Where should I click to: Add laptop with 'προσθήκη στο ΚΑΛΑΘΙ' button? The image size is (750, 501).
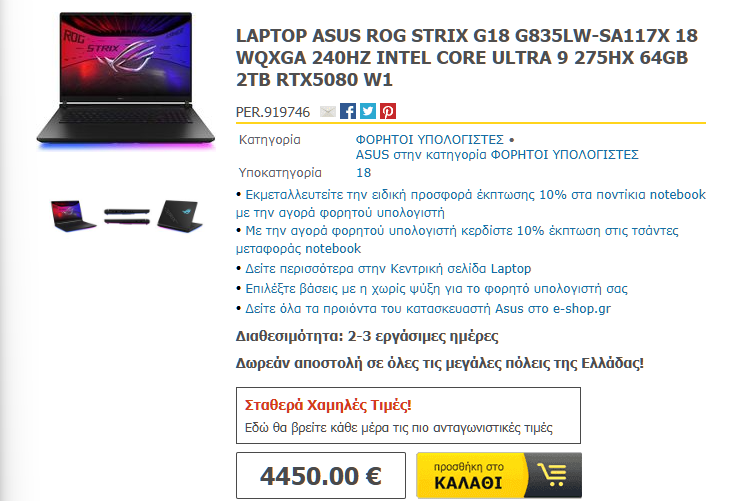499,475
